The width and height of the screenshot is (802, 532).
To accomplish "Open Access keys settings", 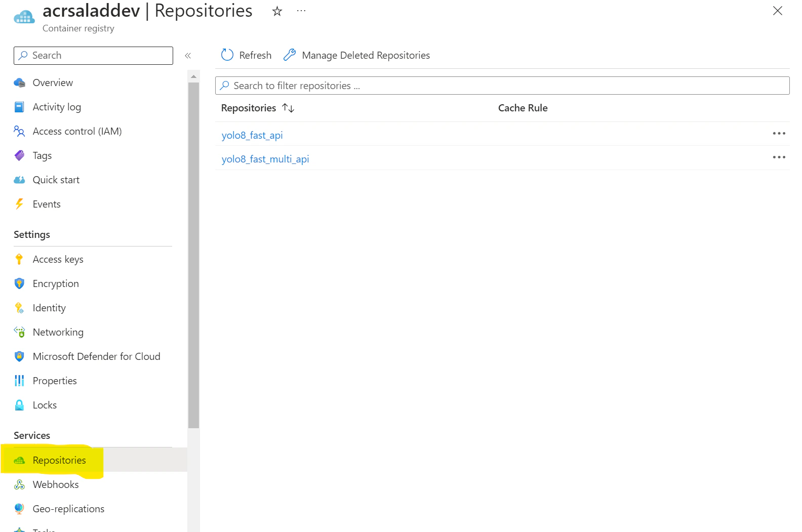I will coord(58,259).
